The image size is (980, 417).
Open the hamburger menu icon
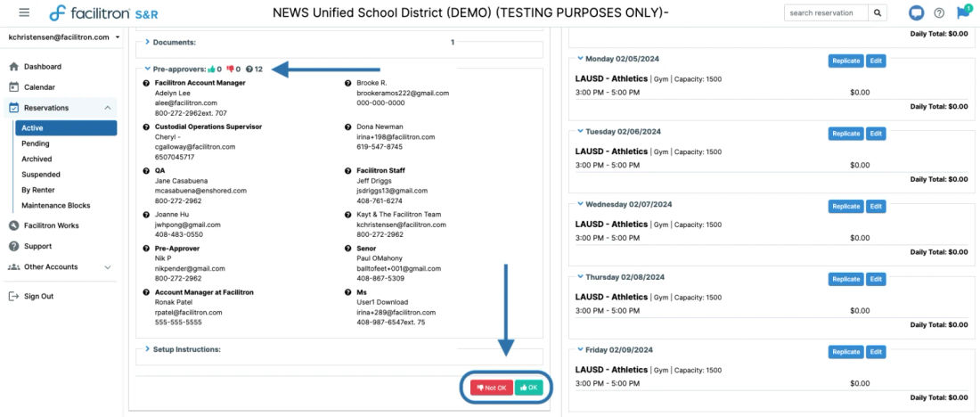24,12
